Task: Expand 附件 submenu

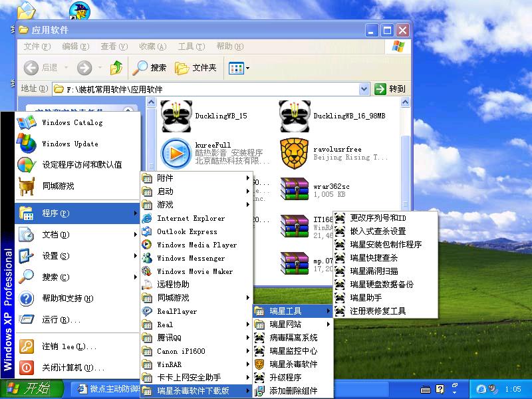Action: click(196, 178)
